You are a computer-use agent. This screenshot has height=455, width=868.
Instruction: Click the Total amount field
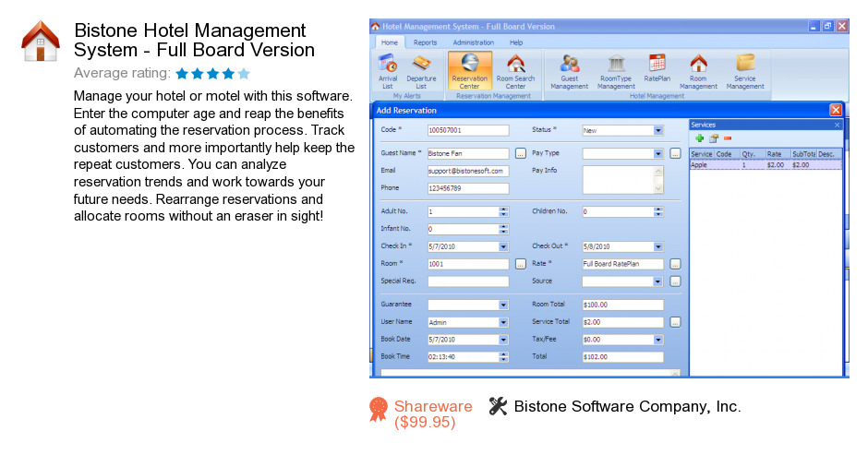click(x=622, y=357)
